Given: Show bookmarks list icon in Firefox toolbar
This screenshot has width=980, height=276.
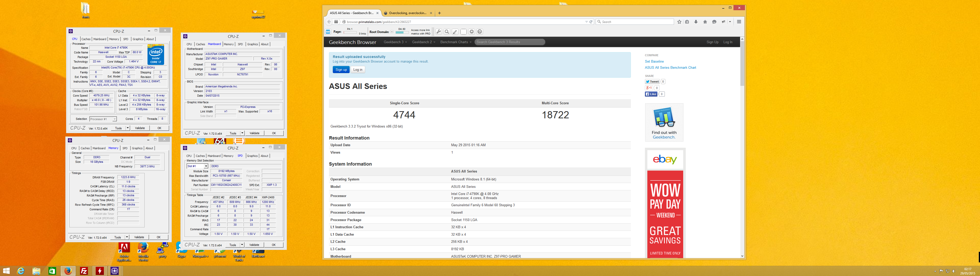Looking at the screenshot, I should pos(687,22).
